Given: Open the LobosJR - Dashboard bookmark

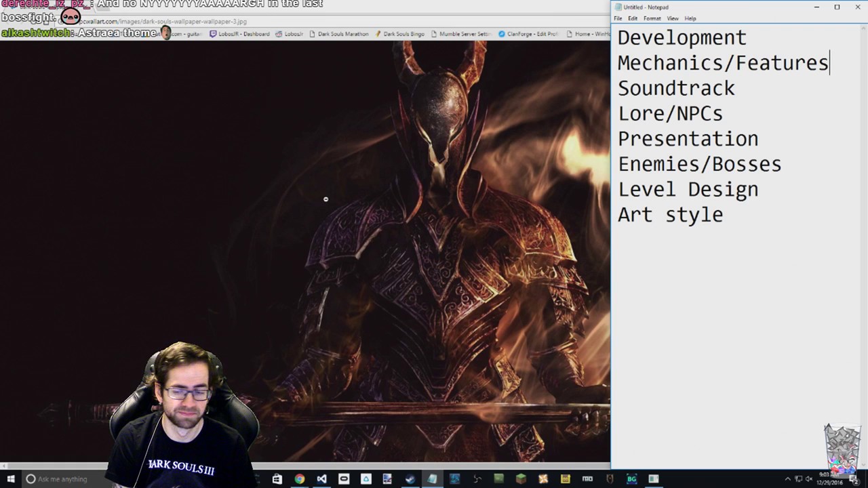Looking at the screenshot, I should coord(239,34).
